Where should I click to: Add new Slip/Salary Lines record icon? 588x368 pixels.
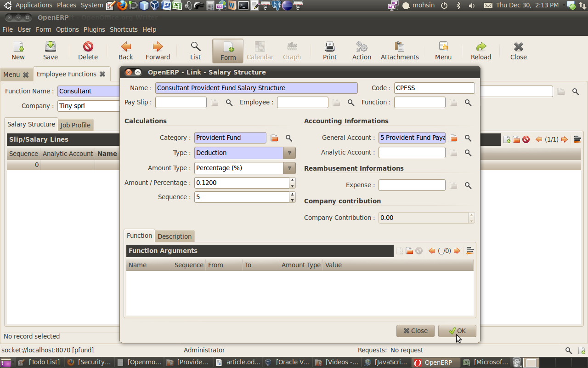(507, 139)
